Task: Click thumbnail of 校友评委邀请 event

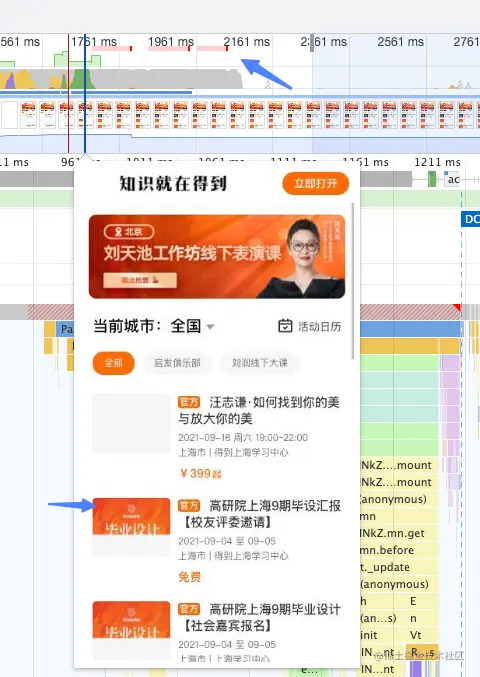Action: pos(132,527)
